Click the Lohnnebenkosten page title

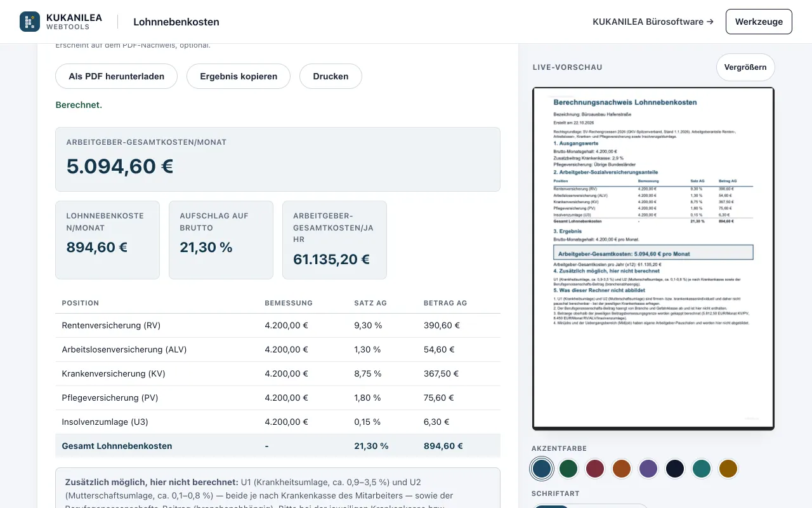click(176, 22)
